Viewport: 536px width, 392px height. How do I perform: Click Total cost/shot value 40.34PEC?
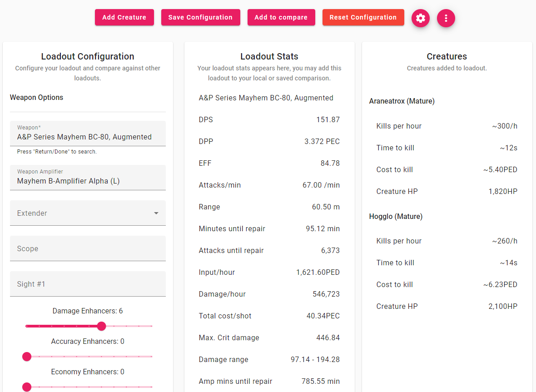(x=323, y=316)
